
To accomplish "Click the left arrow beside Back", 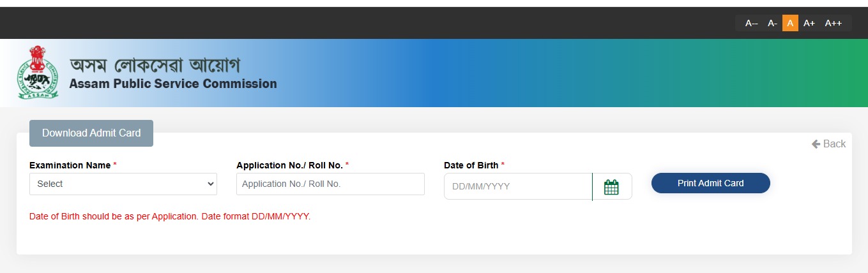I will pyautogui.click(x=816, y=144).
